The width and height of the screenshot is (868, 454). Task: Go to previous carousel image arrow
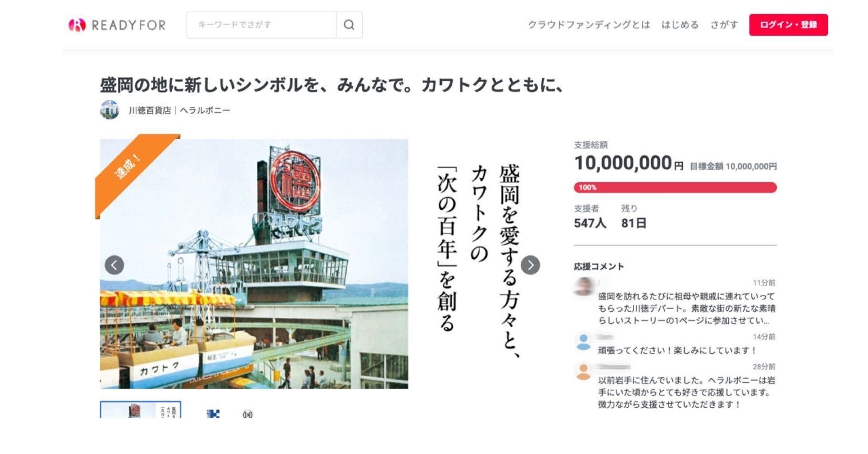click(114, 265)
